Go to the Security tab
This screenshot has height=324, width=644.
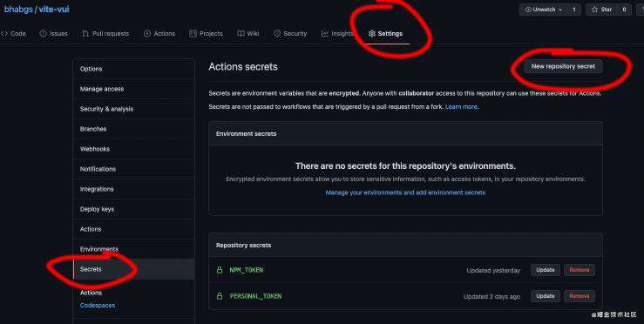click(x=290, y=34)
